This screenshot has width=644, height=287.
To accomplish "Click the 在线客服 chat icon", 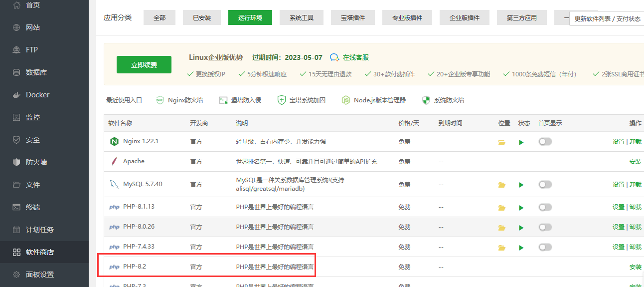I will (x=334, y=58).
